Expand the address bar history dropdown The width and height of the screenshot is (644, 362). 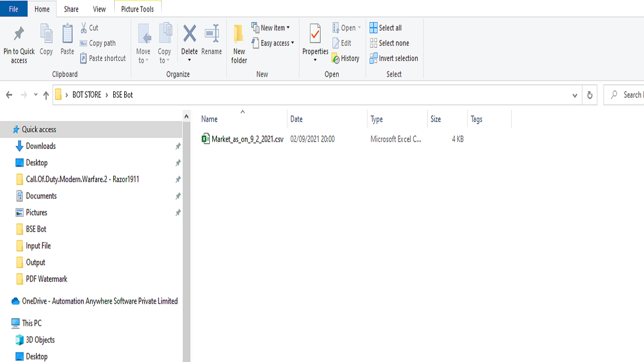tap(575, 95)
